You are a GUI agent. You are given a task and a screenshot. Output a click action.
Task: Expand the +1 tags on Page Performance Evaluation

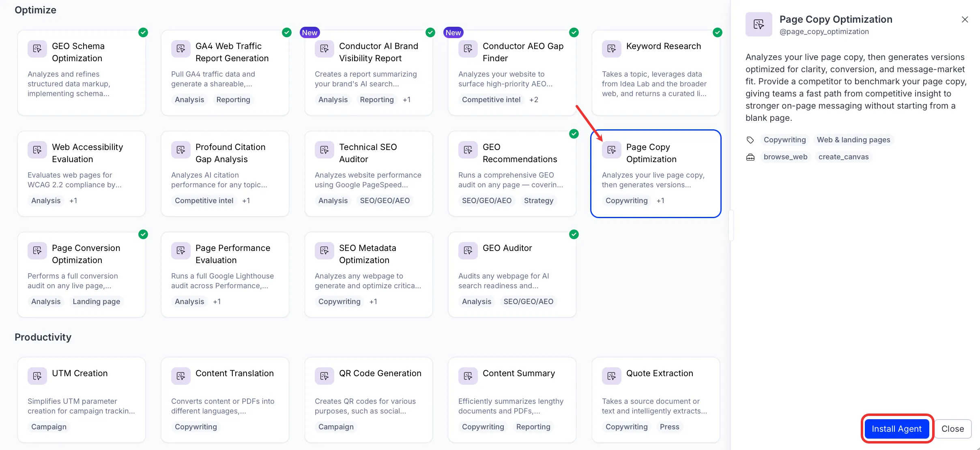(x=217, y=302)
